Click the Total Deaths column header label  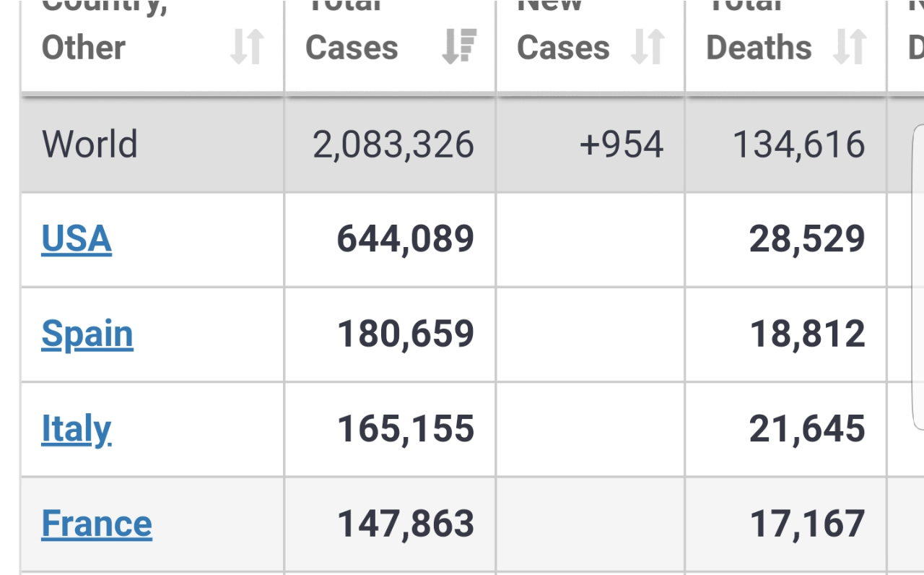[759, 48]
